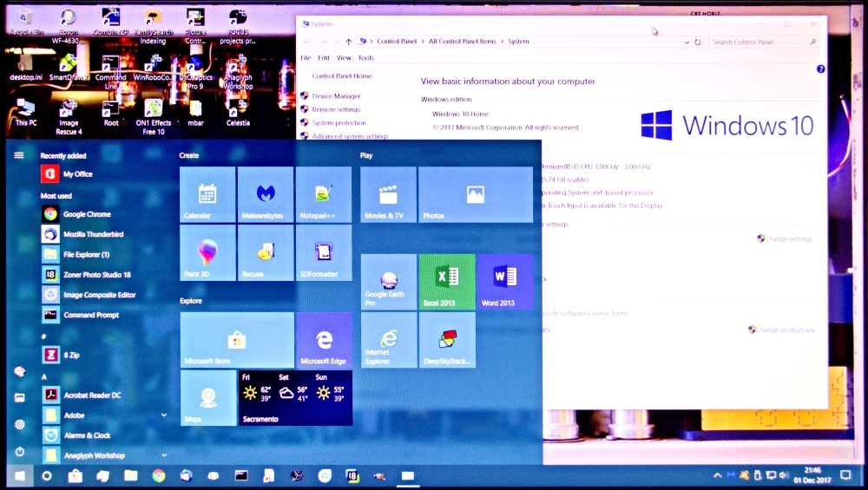
Task: Expand the Adobe folder in app list
Action: tap(164, 415)
